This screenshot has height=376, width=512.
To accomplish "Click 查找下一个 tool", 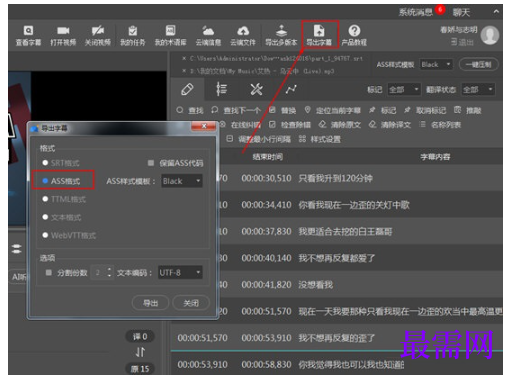I will coord(236,110).
